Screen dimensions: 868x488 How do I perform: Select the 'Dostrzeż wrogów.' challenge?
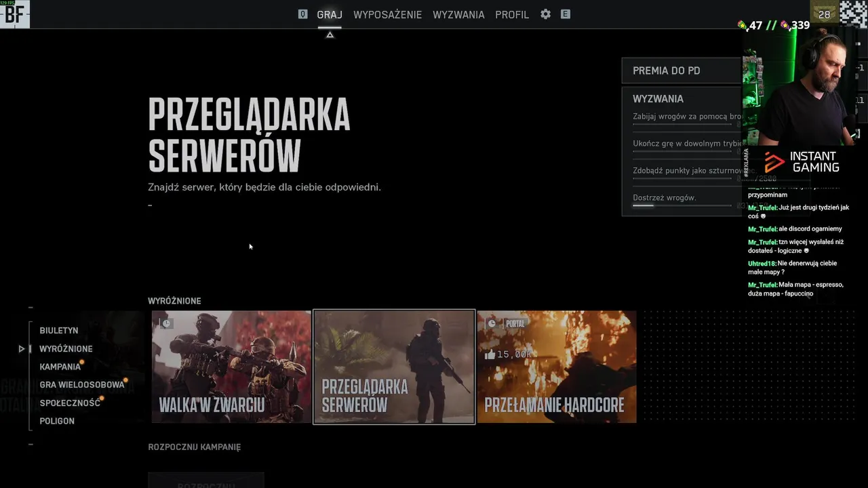[665, 198]
